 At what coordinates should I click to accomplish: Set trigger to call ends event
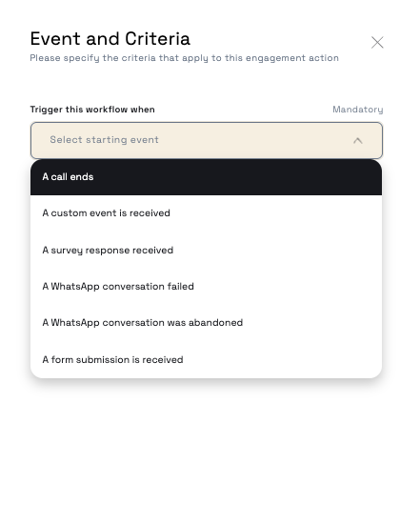(206, 177)
